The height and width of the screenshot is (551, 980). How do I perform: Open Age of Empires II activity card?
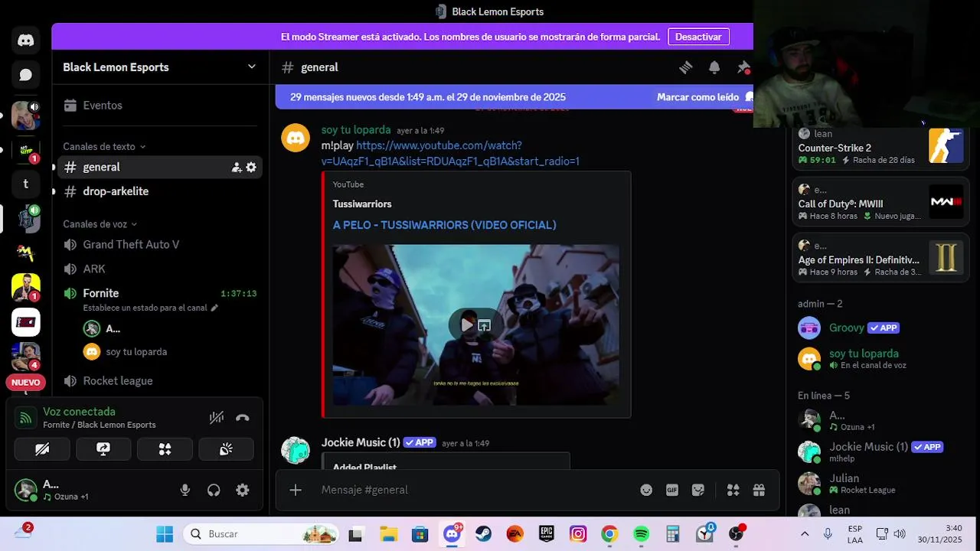(x=880, y=257)
